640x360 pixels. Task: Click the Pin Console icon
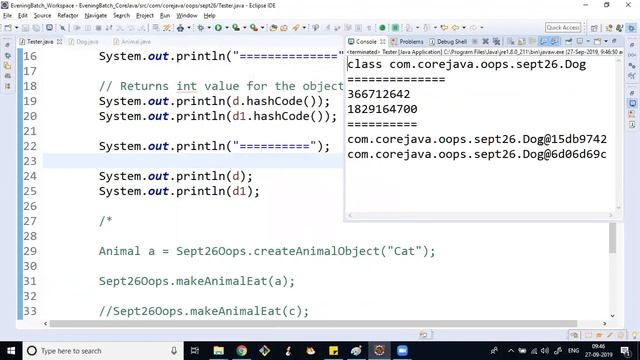pyautogui.click(x=568, y=41)
